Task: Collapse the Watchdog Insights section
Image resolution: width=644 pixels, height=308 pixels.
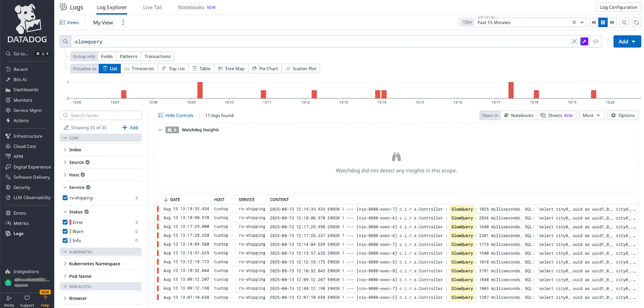Action: coord(160,130)
